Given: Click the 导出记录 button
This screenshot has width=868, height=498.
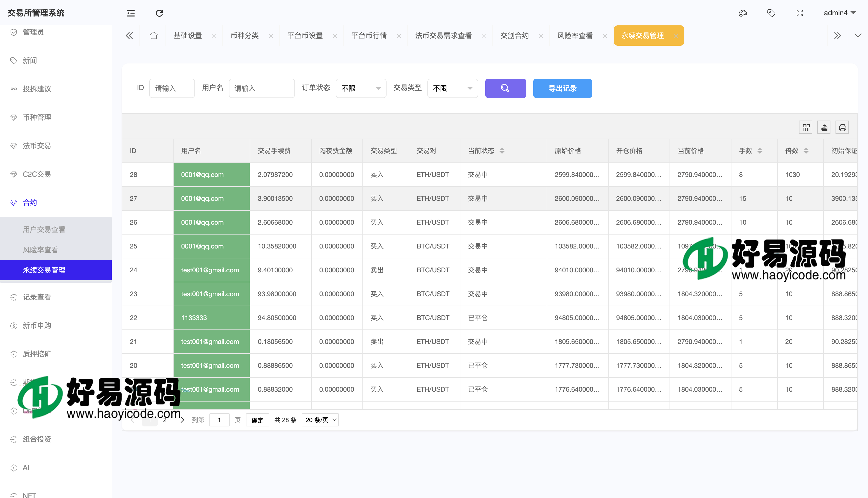Looking at the screenshot, I should click(562, 88).
